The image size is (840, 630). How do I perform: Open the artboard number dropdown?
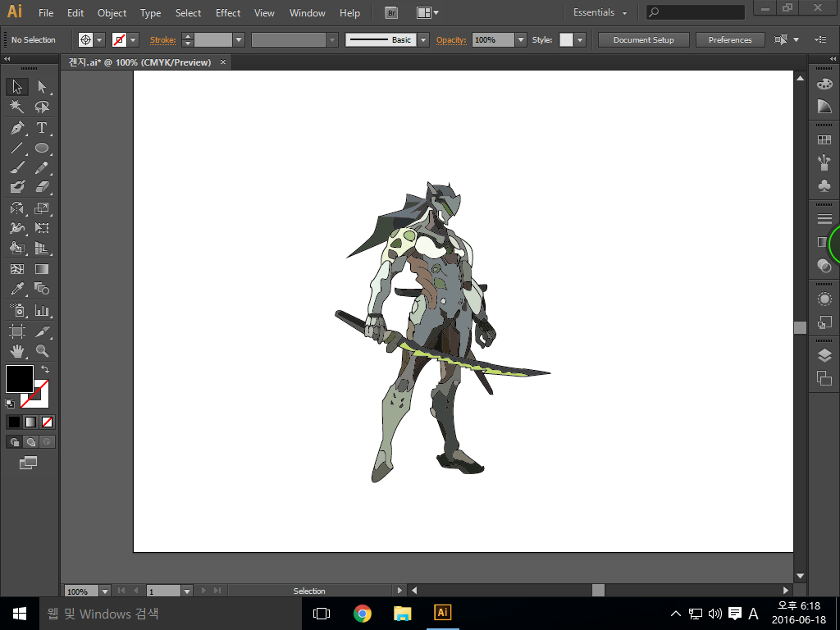click(x=186, y=591)
